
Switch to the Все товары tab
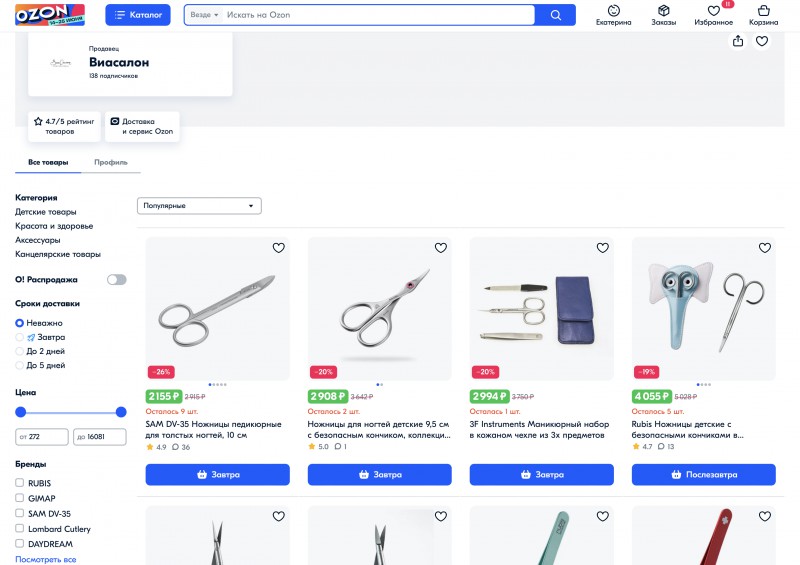tap(48, 162)
